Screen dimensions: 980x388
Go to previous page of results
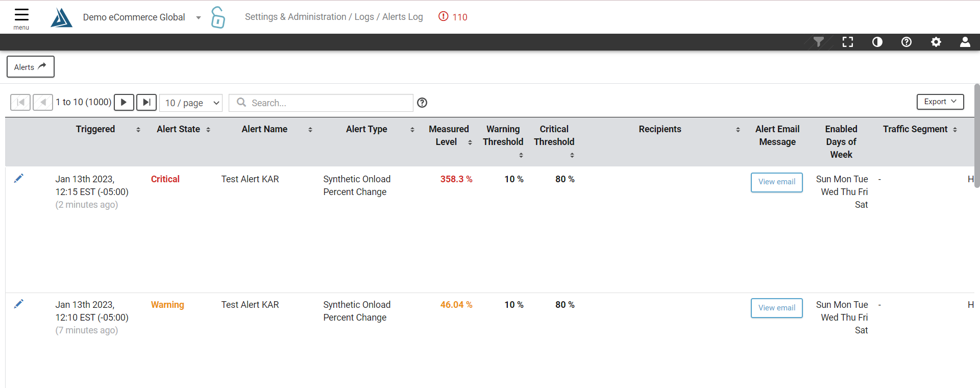[43, 102]
